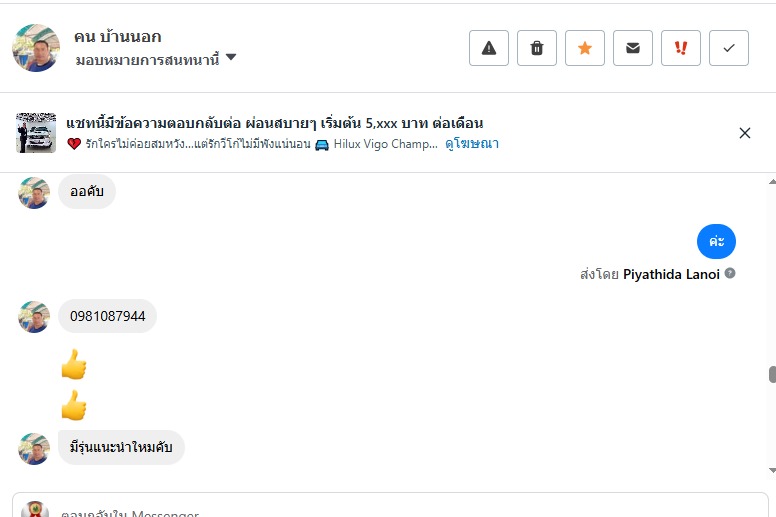Click the phone number 0981087944 message

click(107, 317)
